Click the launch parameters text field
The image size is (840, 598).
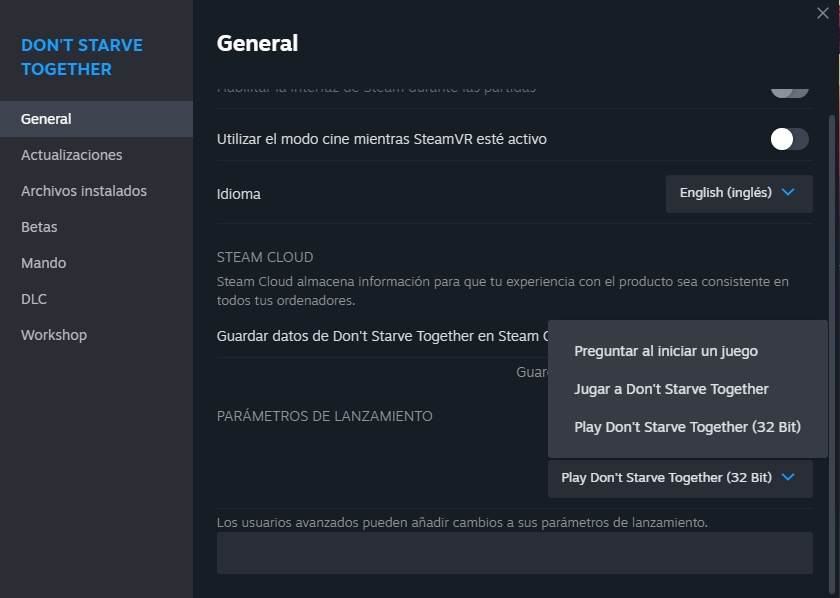[x=514, y=553]
